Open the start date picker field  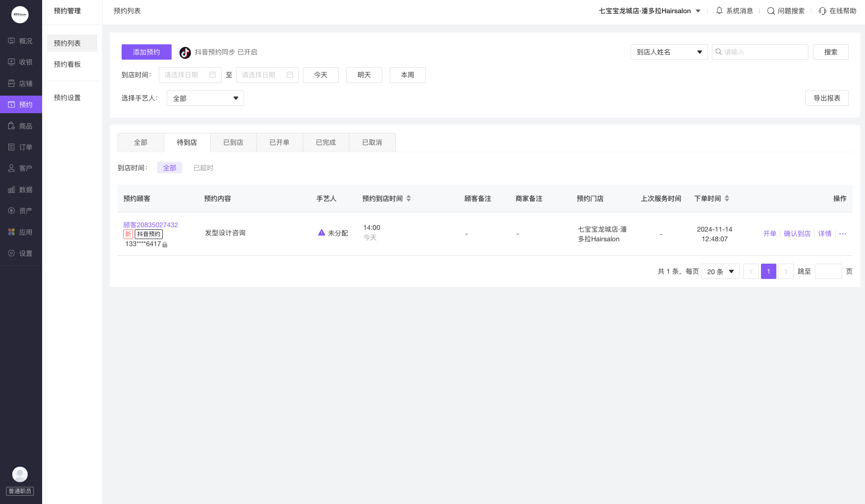pyautogui.click(x=190, y=75)
